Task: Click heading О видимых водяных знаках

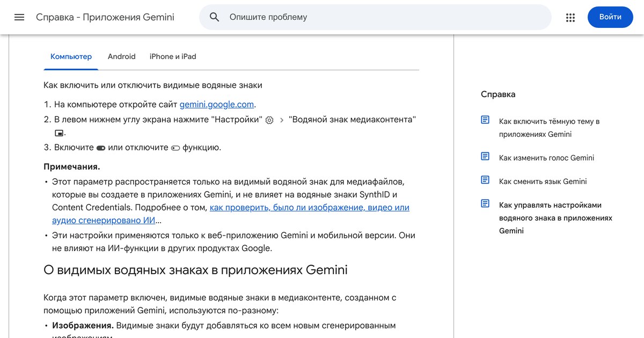Action: coord(195,269)
